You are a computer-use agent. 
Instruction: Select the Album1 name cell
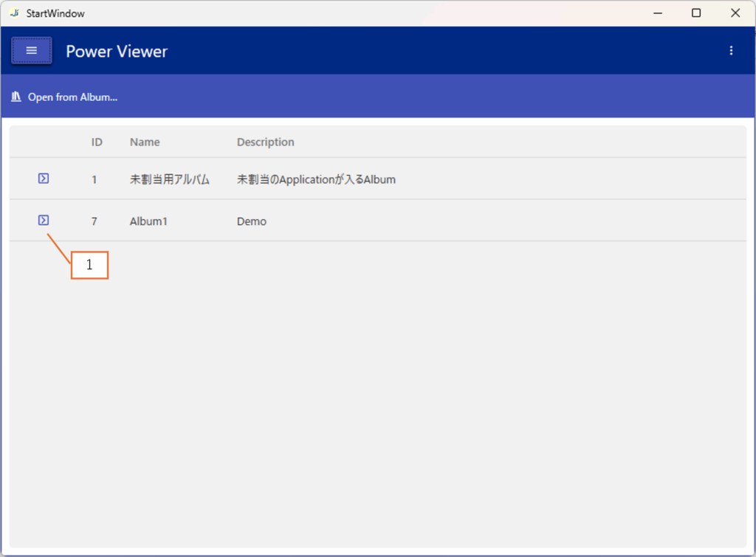click(148, 221)
